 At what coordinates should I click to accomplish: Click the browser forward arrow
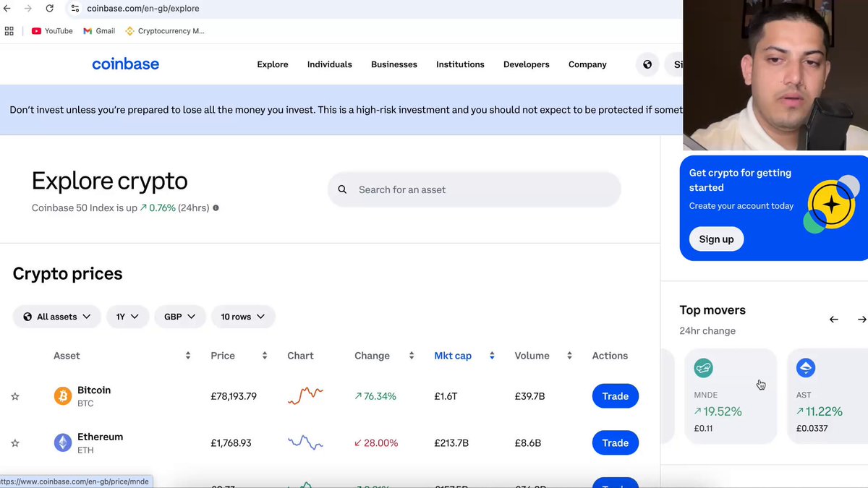pyautogui.click(x=28, y=9)
